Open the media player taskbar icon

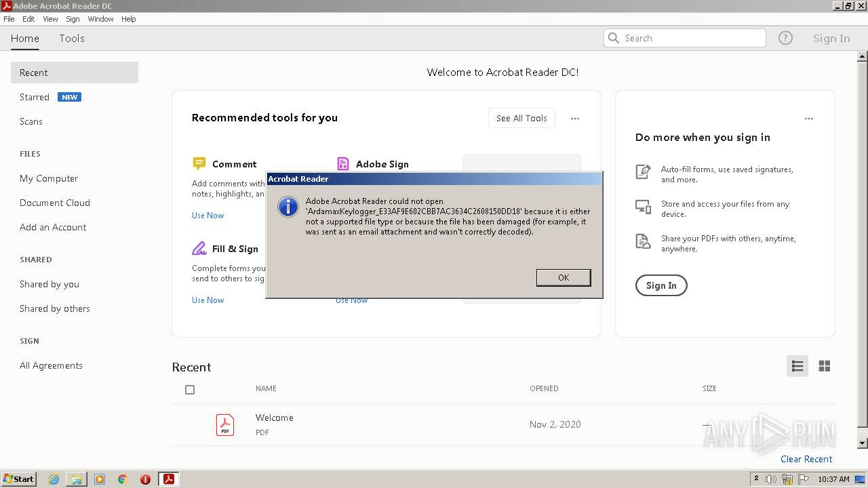tap(100, 479)
